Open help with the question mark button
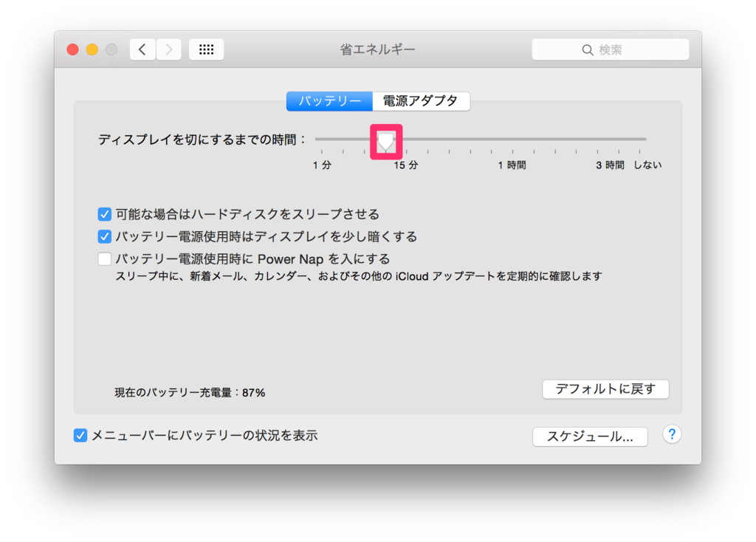 point(672,434)
